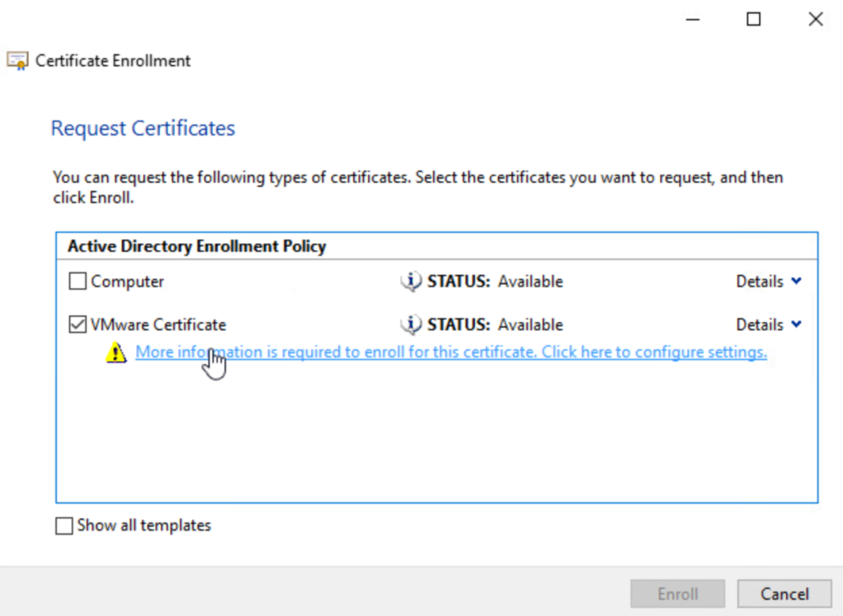Click the Request Certificates heading
This screenshot has width=843, height=616.
pyautogui.click(x=143, y=128)
